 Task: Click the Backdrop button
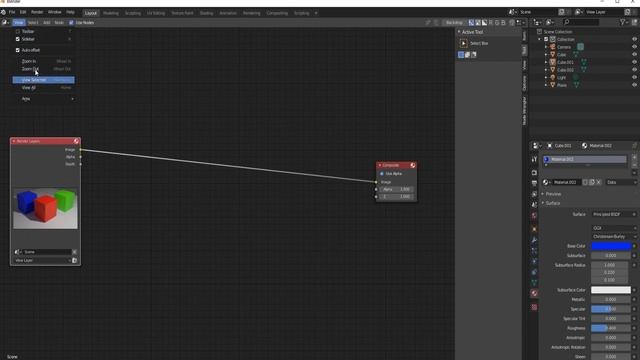[454, 23]
